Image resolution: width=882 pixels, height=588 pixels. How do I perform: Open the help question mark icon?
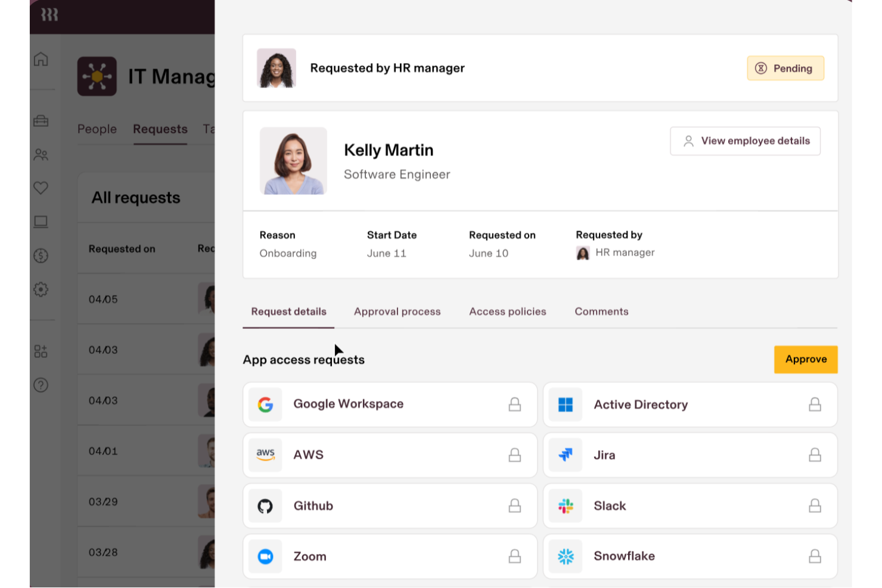(x=41, y=385)
